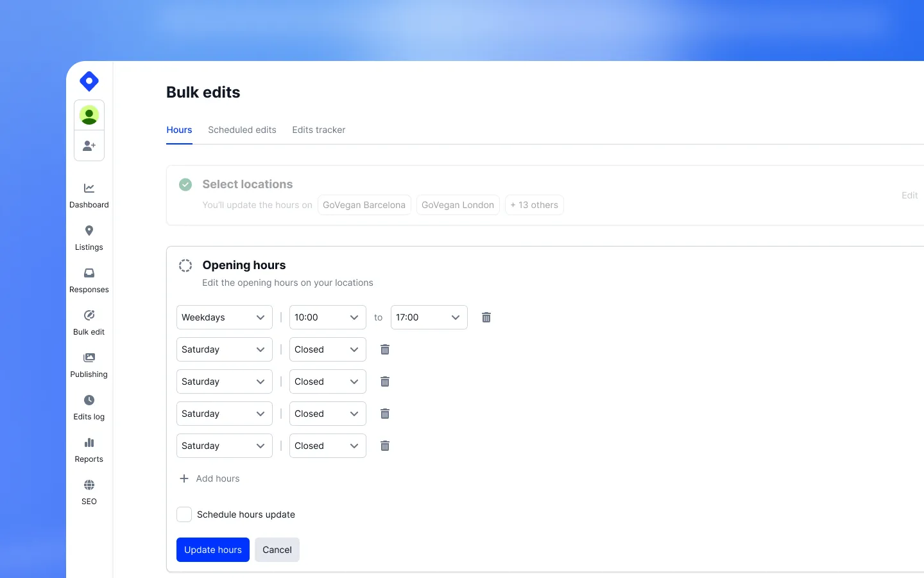This screenshot has height=578, width=924.
Task: Navigate to Listings in the sidebar
Action: pyautogui.click(x=89, y=237)
